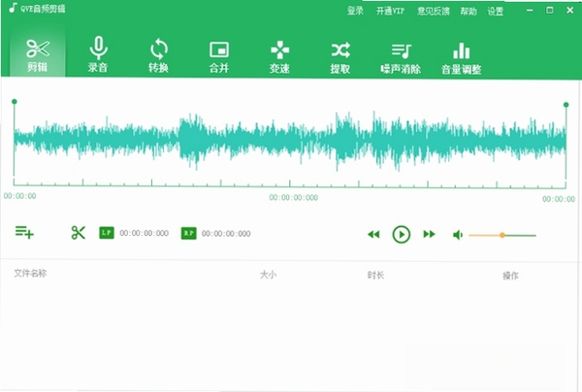Screen dimensions: 582x392
Task: Maximize the window
Action: click(550, 11)
